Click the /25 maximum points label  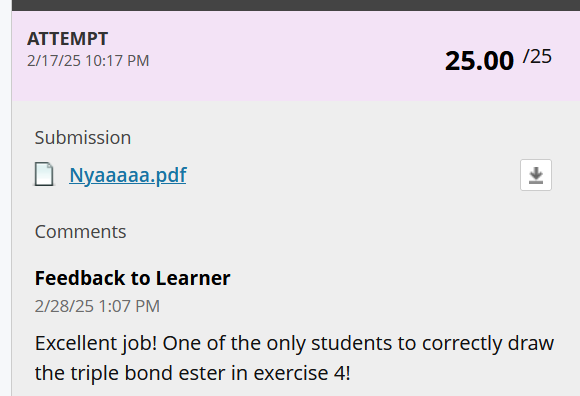[x=537, y=57]
